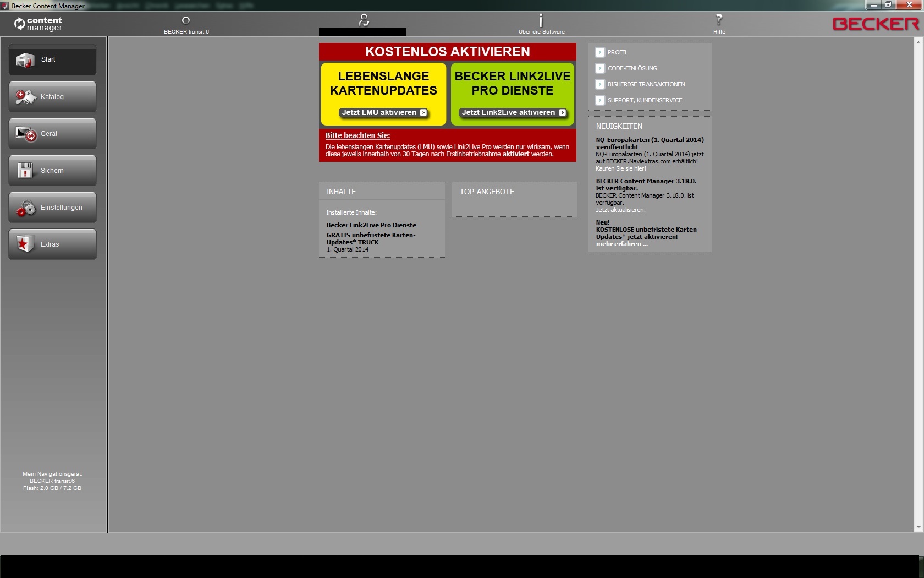Click NQ-Europakarten news headline
Screen dimensions: 924x578
pos(649,143)
